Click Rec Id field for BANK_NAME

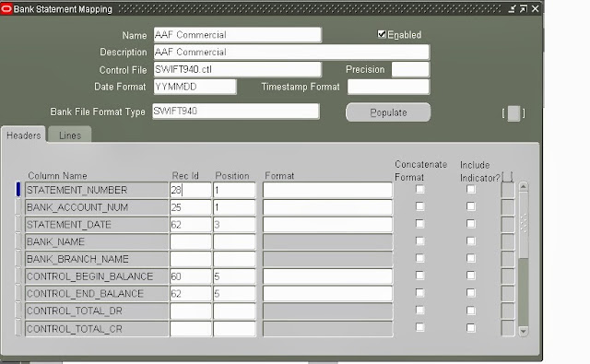(x=191, y=241)
